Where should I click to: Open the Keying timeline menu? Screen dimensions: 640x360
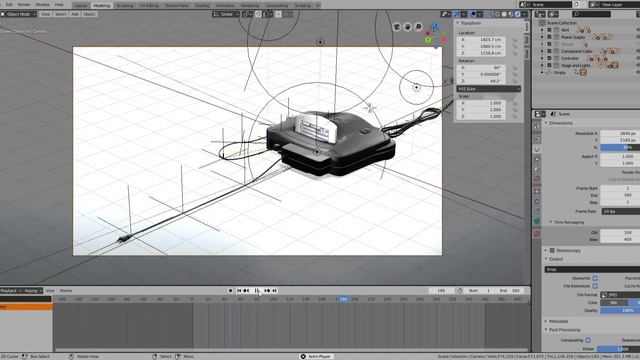click(x=33, y=291)
